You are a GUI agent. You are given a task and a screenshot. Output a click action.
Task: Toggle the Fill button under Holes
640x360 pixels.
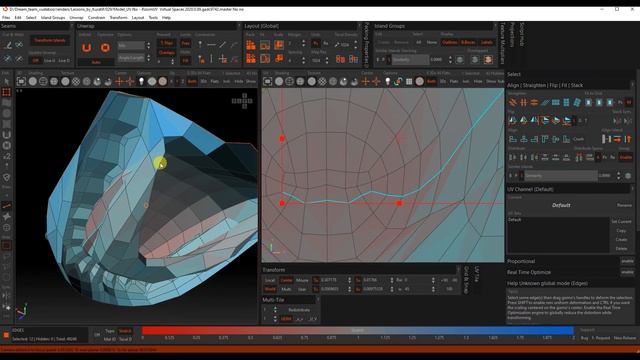pos(185,60)
